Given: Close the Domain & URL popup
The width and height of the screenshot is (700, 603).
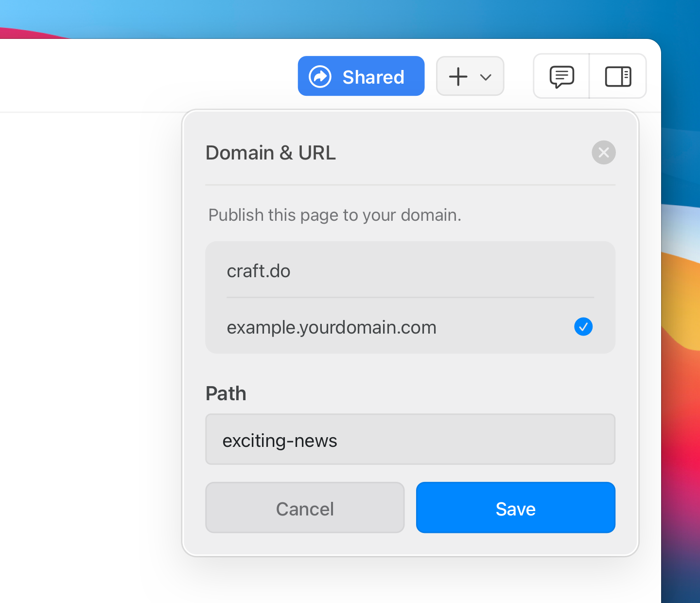Looking at the screenshot, I should pyautogui.click(x=604, y=153).
